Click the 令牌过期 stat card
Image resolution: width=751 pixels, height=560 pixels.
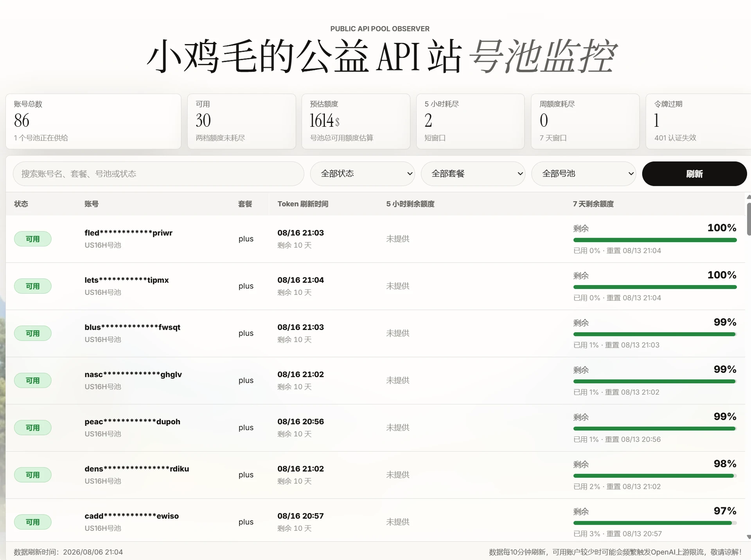[699, 121]
